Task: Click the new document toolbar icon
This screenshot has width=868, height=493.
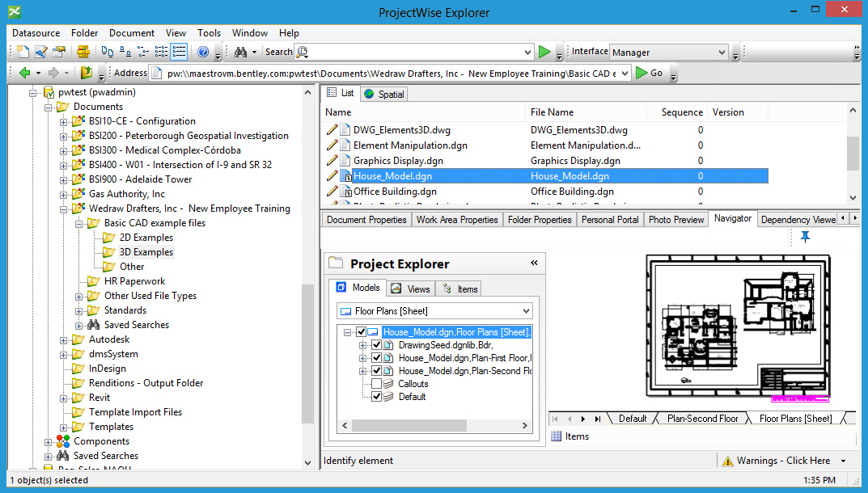Action: click(23, 52)
